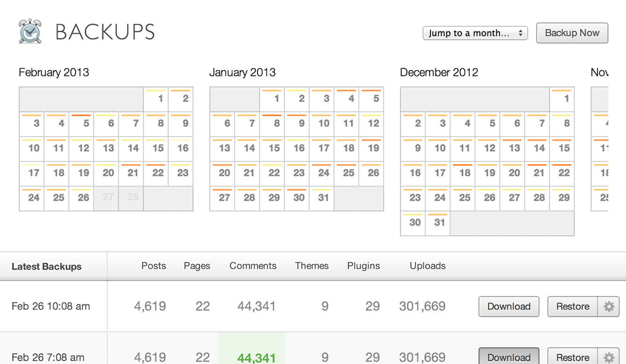Open gear options for Feb 26 7:08 am backup
The width and height of the screenshot is (626, 364).
(x=609, y=357)
